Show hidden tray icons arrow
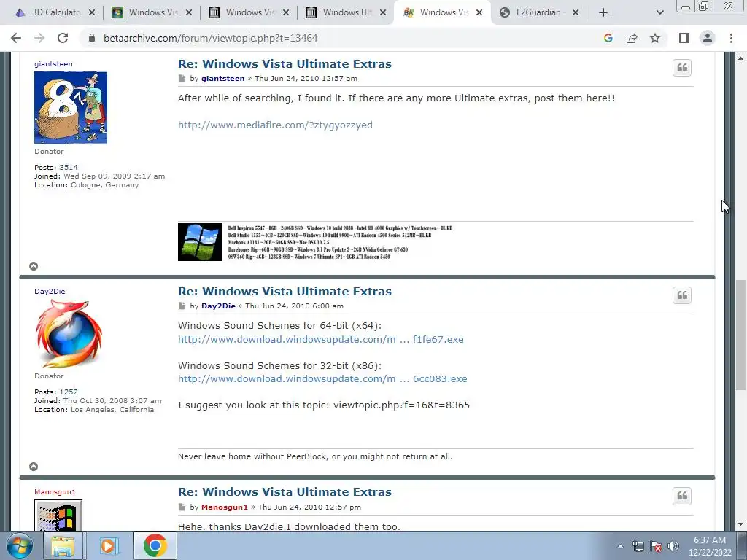The image size is (747, 560). (620, 547)
